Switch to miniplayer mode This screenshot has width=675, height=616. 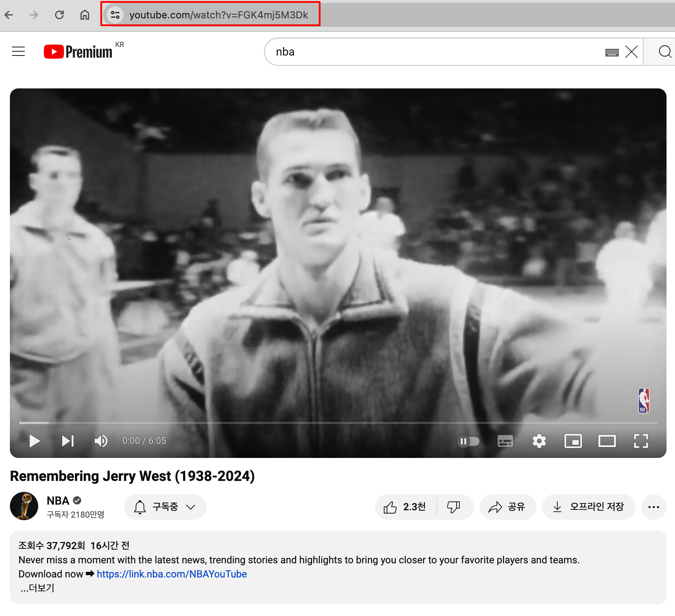573,441
